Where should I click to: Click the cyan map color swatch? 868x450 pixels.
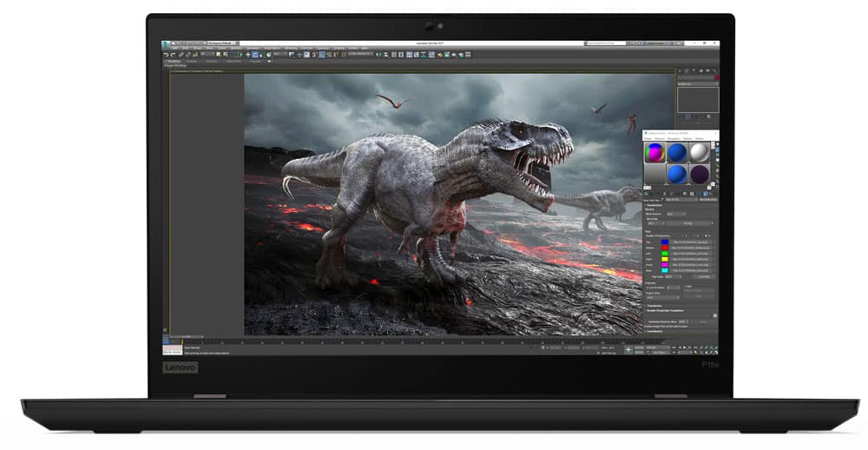tap(665, 270)
